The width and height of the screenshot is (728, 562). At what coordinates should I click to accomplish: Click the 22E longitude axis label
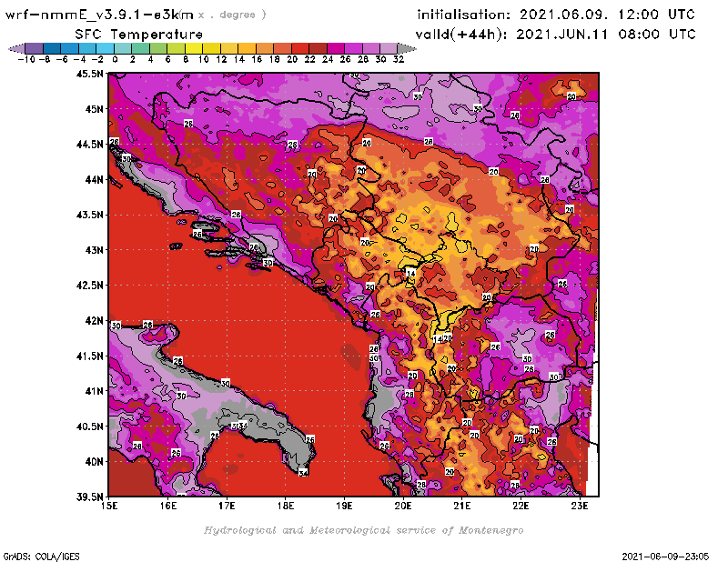pyautogui.click(x=521, y=506)
